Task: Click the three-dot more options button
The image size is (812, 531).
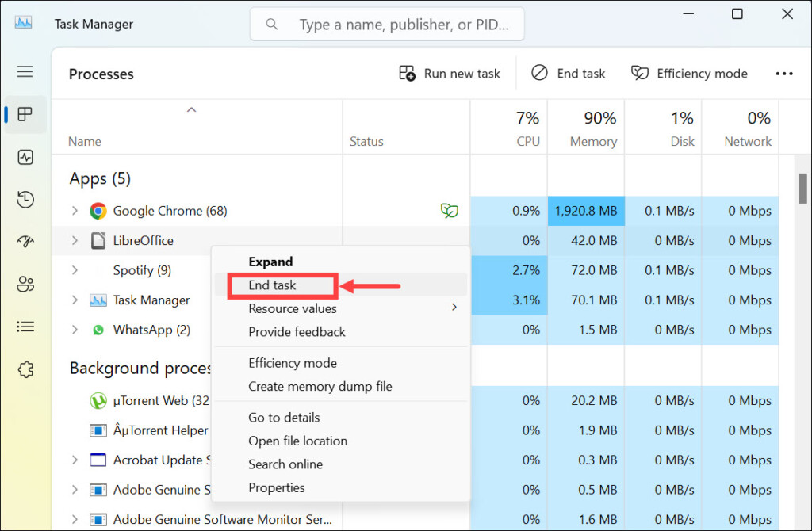Action: tap(783, 74)
